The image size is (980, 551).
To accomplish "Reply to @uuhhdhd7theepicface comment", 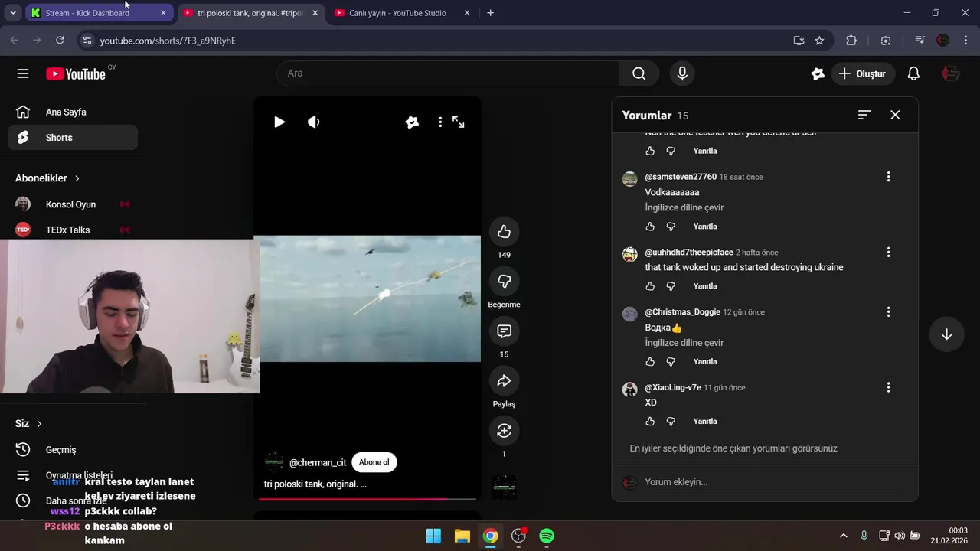I will tap(705, 286).
